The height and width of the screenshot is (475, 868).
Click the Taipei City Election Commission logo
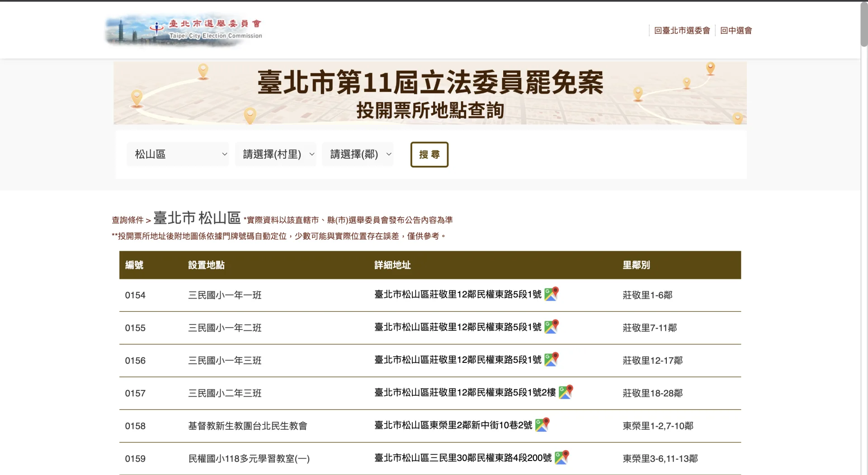tap(184, 30)
